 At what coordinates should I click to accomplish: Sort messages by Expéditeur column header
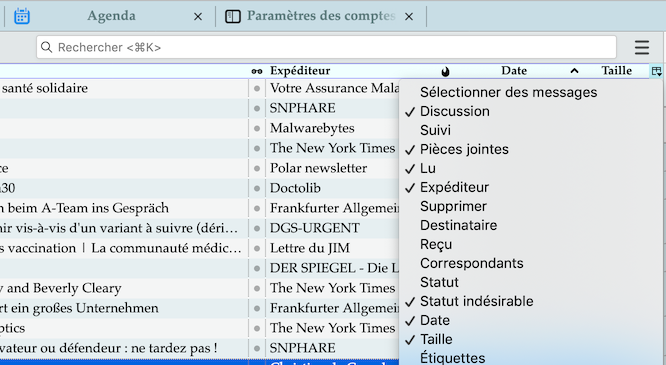[300, 71]
